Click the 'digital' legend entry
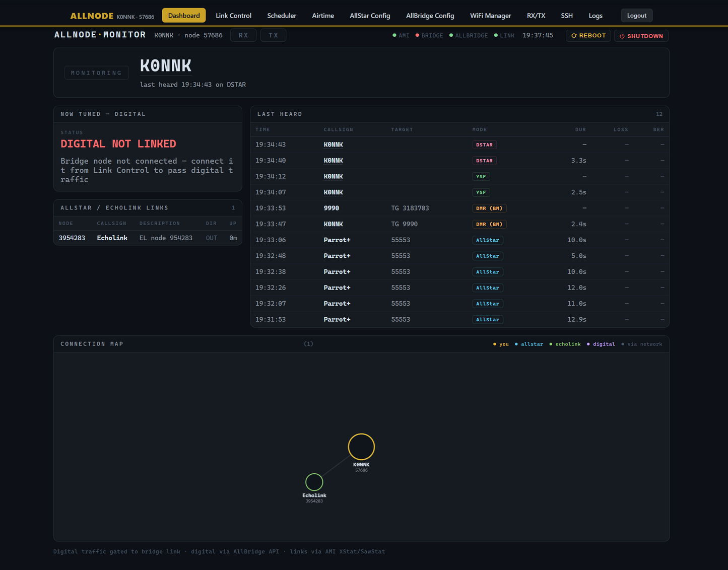Image resolution: width=728 pixels, height=570 pixels. point(601,344)
